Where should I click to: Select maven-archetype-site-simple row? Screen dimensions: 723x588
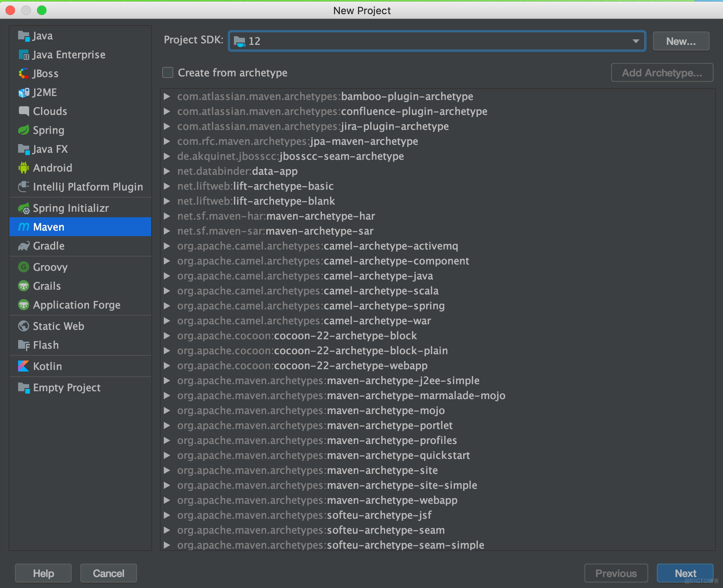[x=438, y=485]
